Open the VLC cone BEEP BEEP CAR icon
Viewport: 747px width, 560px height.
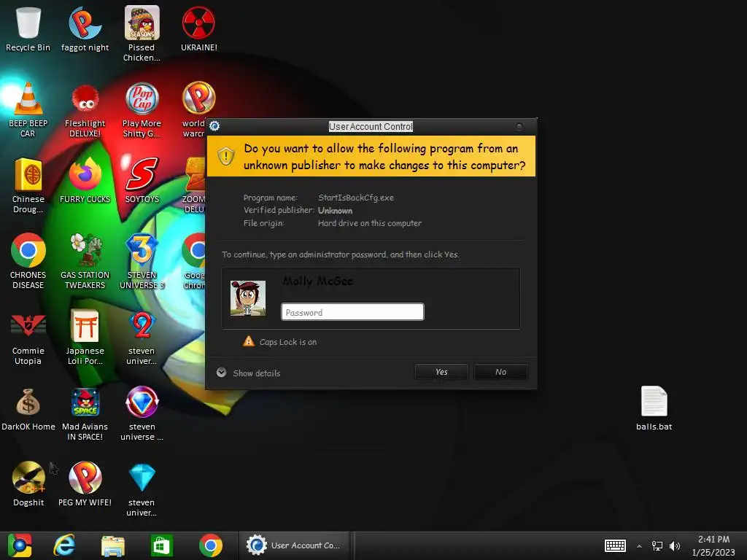pos(28,109)
